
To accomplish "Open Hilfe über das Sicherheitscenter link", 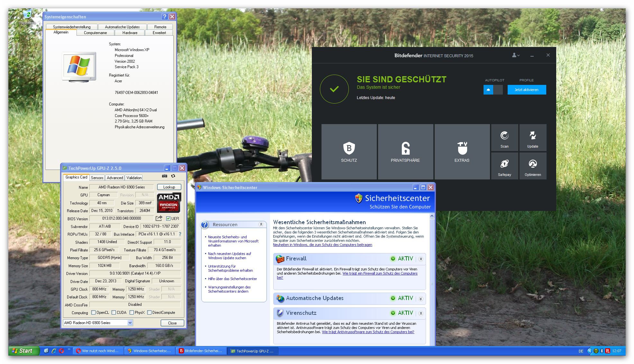I will pos(232,279).
